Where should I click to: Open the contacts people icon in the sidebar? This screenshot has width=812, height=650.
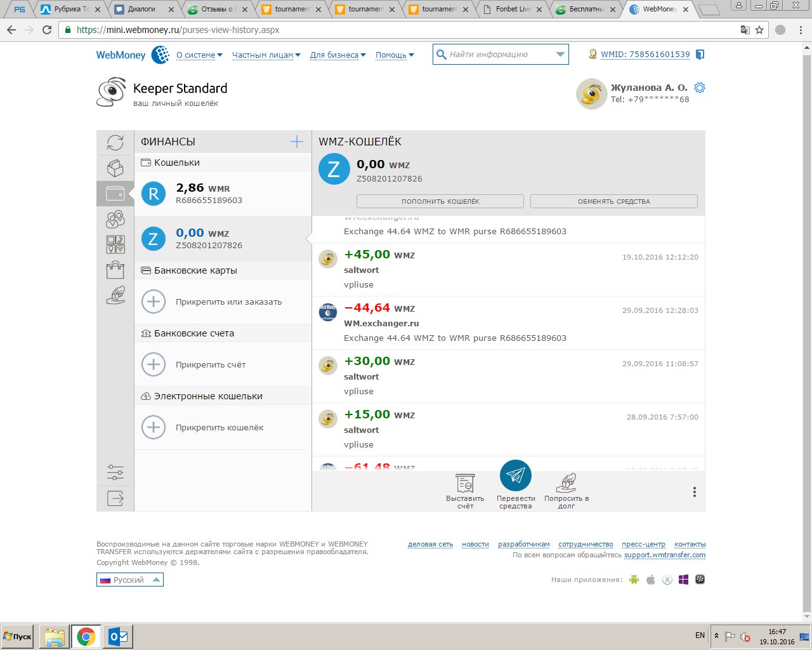115,219
